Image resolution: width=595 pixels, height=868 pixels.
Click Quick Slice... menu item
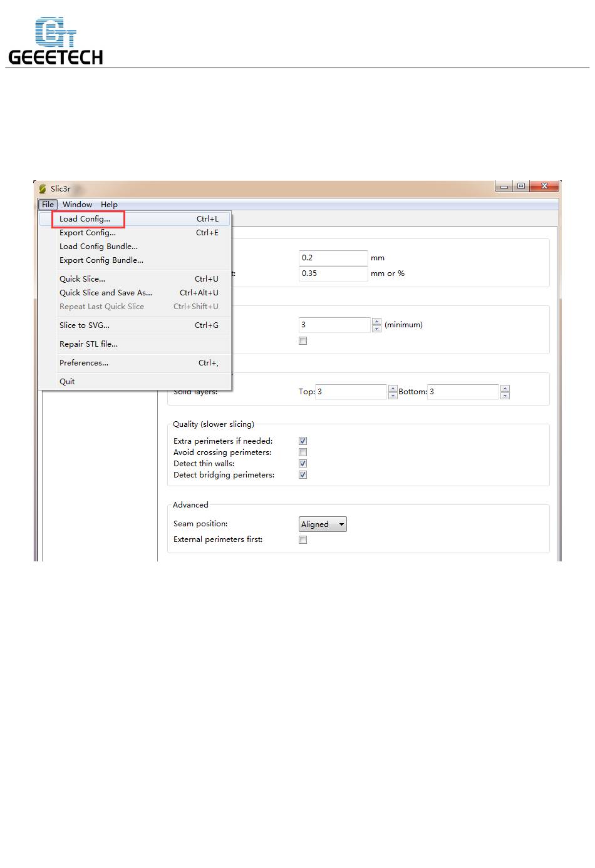click(x=135, y=279)
